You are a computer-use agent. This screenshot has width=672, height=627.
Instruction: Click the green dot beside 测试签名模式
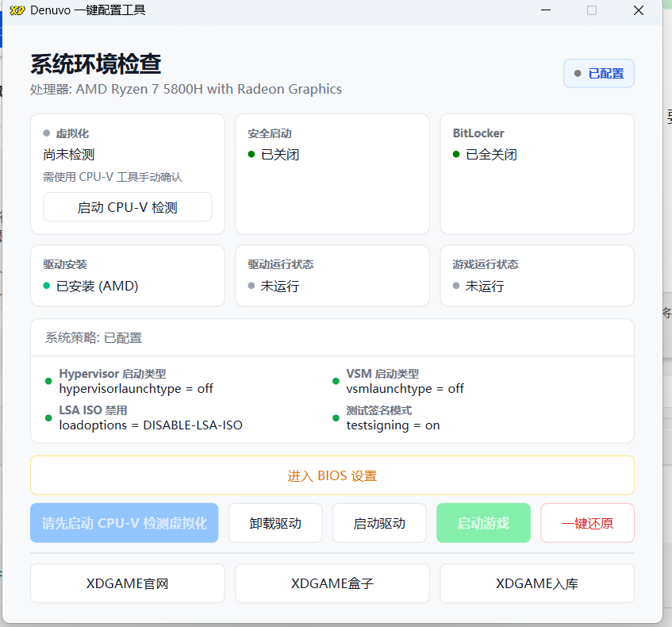coord(336,417)
